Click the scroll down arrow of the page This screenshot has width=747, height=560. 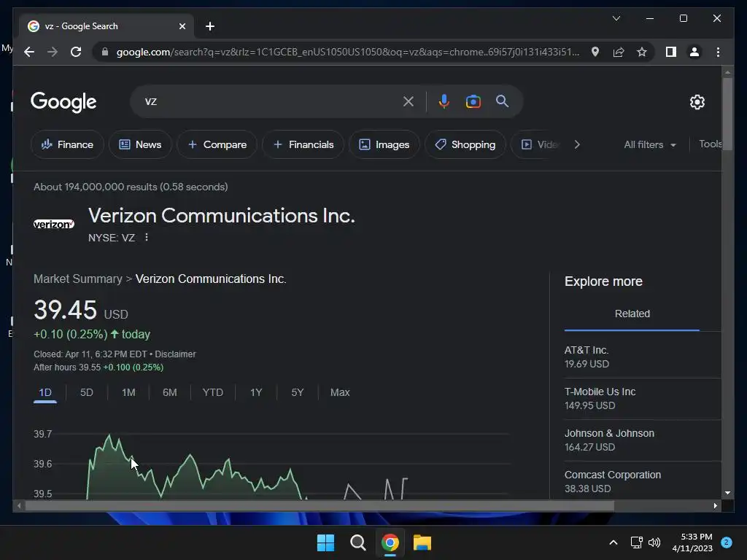click(x=727, y=493)
